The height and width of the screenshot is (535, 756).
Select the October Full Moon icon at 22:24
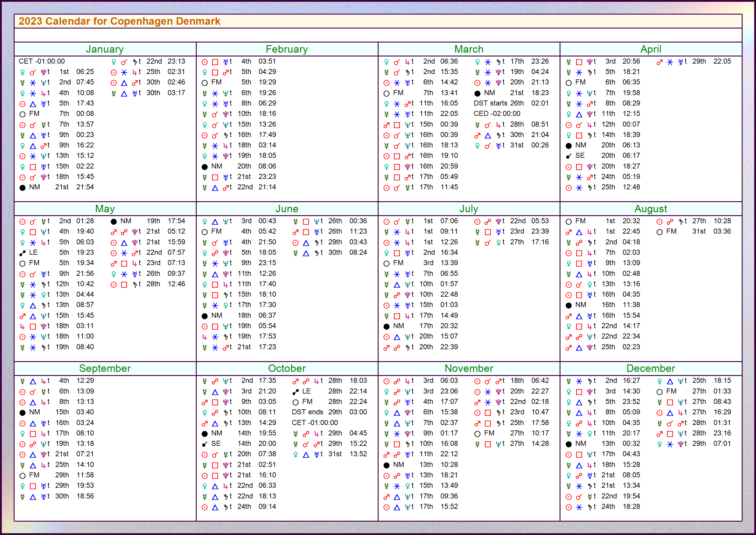(x=295, y=402)
